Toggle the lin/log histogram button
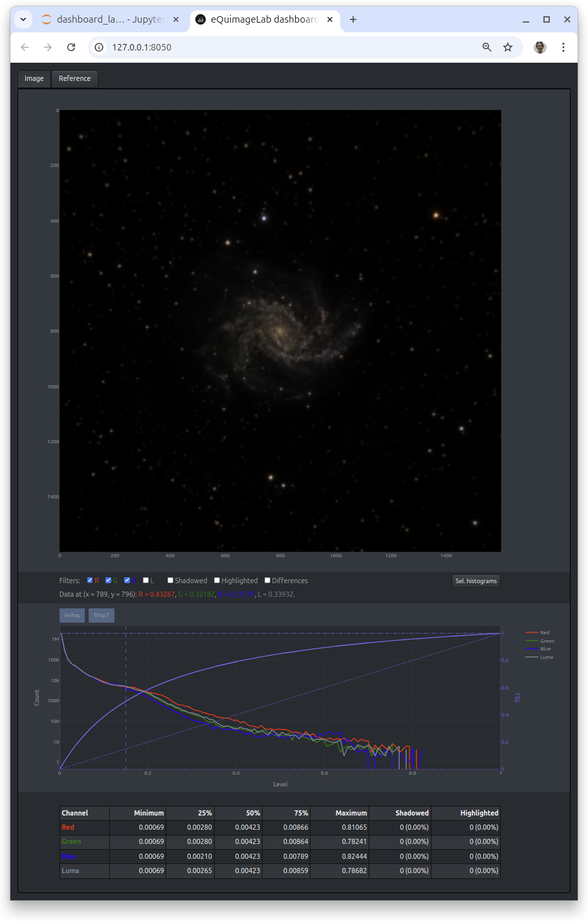Image resolution: width=588 pixels, height=921 pixels. tap(72, 615)
